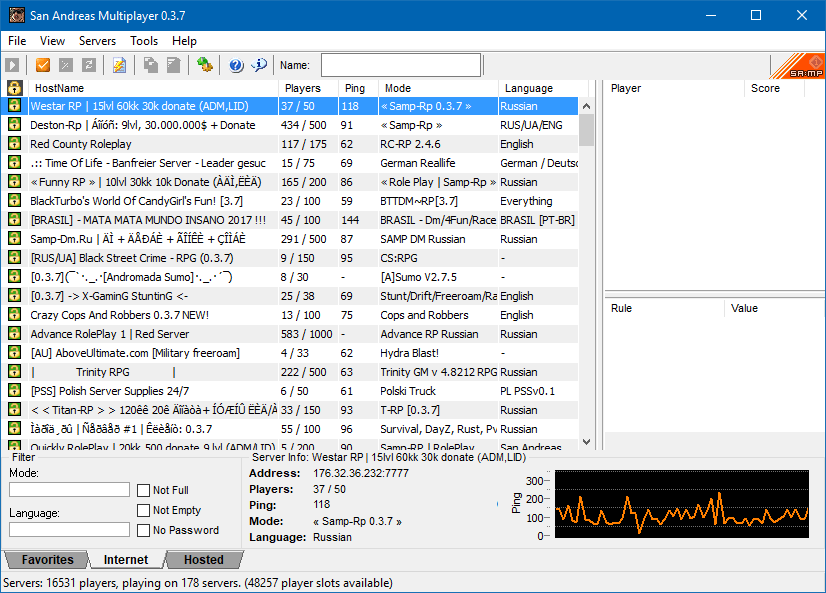Focus the Language filter input field
Screen dimensions: 826x593
(x=70, y=529)
